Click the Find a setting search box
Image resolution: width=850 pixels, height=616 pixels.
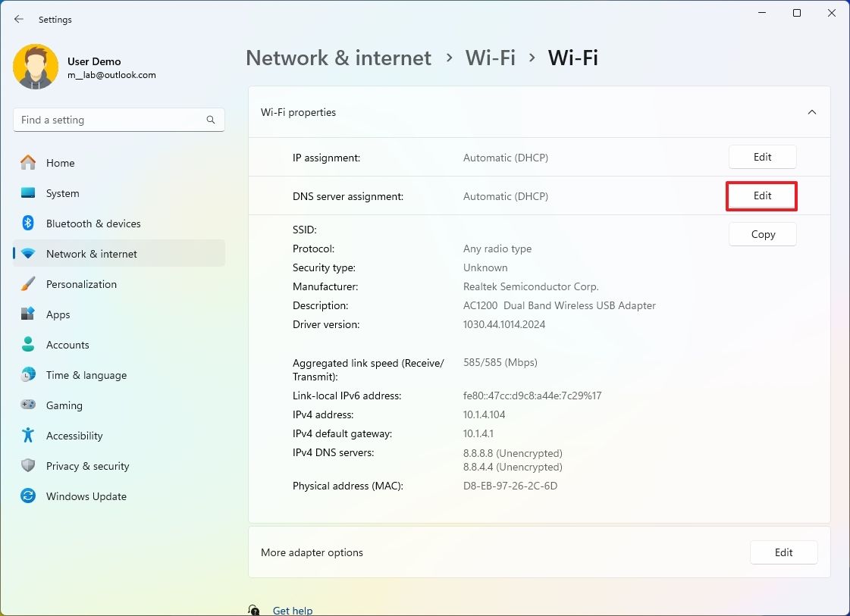[118, 120]
